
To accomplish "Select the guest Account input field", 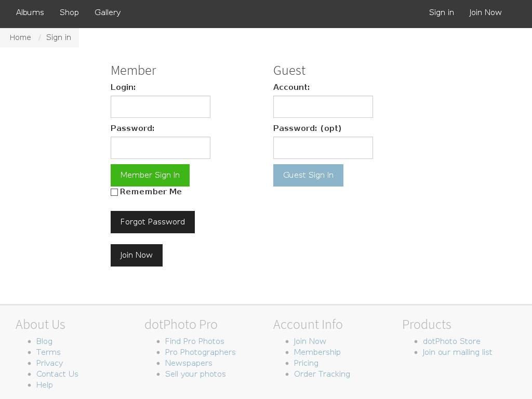I will click(x=323, y=107).
